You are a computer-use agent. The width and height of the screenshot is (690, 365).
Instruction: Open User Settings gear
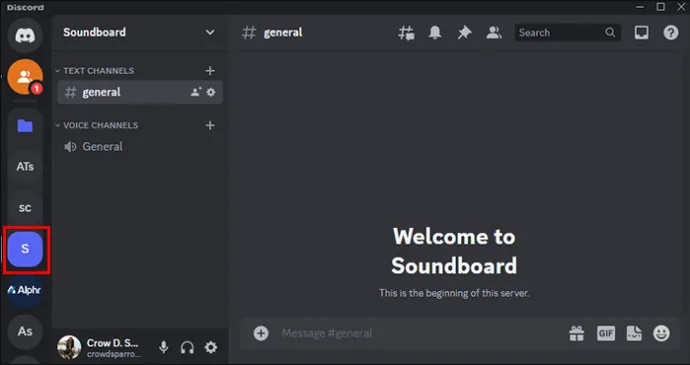point(211,347)
